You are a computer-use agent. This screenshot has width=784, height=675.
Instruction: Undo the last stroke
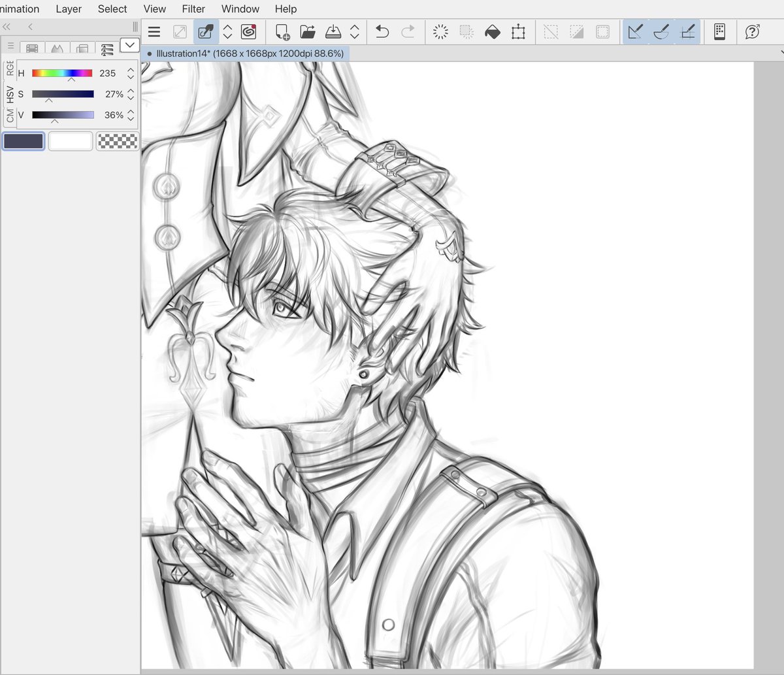382,31
